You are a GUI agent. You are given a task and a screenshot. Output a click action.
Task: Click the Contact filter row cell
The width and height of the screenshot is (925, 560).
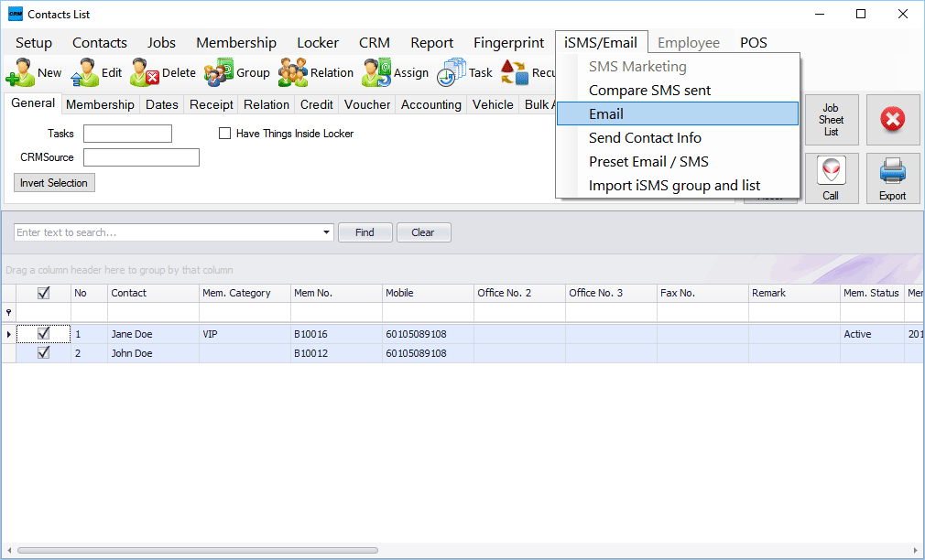click(153, 312)
